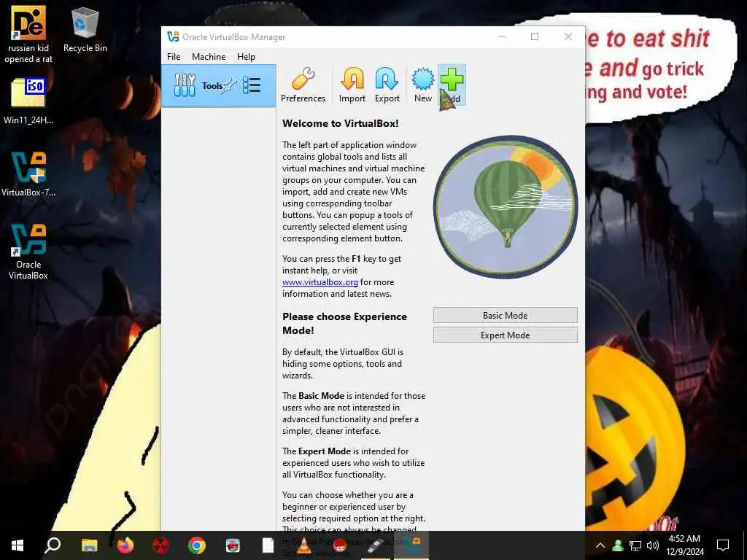Image resolution: width=747 pixels, height=560 pixels.
Task: Launch Firefox from the taskbar
Action: click(x=125, y=545)
